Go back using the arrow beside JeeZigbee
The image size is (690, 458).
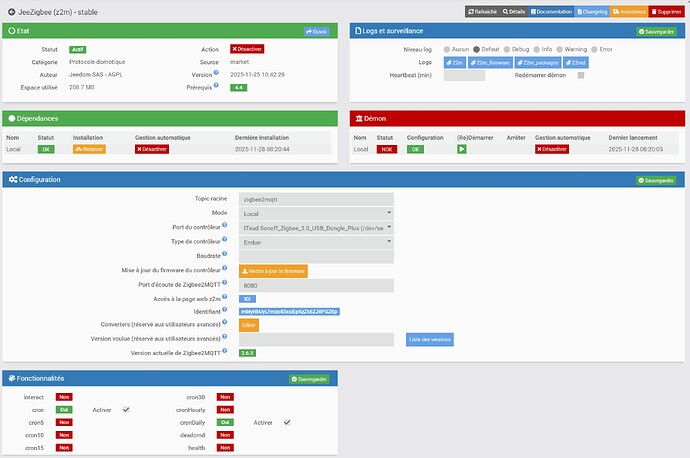point(11,12)
